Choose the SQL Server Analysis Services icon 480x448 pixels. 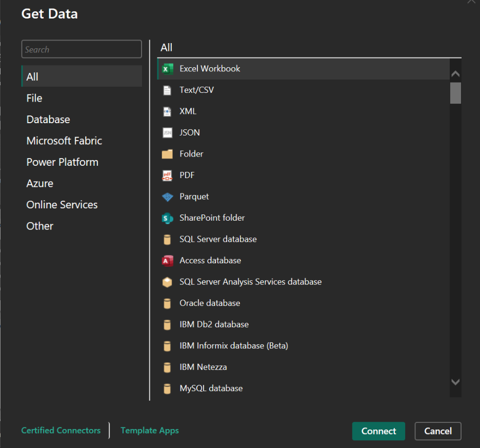tap(167, 282)
